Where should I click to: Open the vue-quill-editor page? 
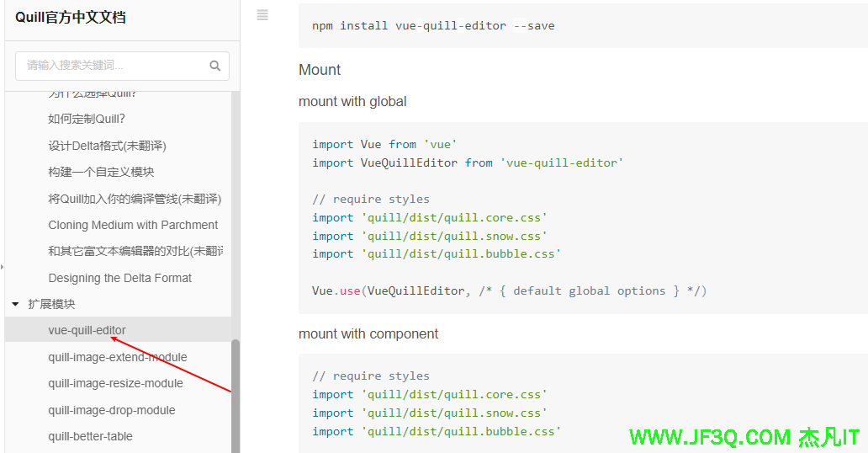(x=87, y=330)
